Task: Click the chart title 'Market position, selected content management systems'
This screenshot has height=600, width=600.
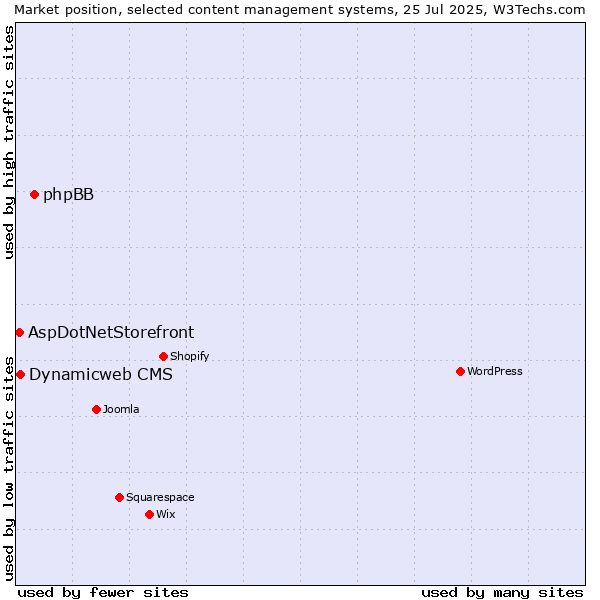Action: click(x=205, y=10)
